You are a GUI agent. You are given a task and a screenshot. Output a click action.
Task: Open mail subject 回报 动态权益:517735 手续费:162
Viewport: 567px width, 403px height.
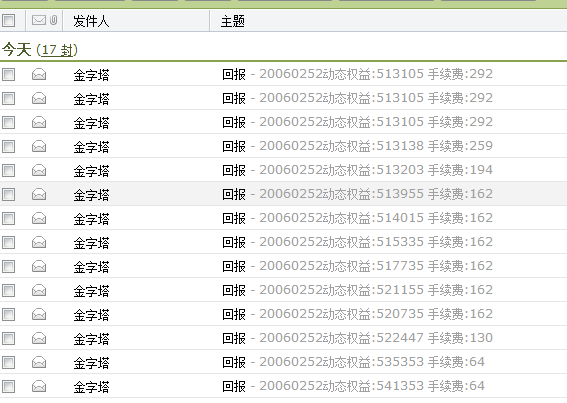coord(357,266)
